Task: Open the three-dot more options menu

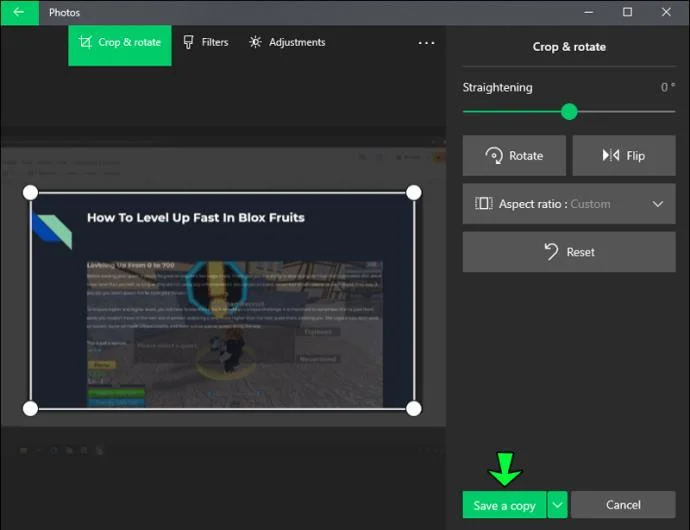Action: [426, 43]
